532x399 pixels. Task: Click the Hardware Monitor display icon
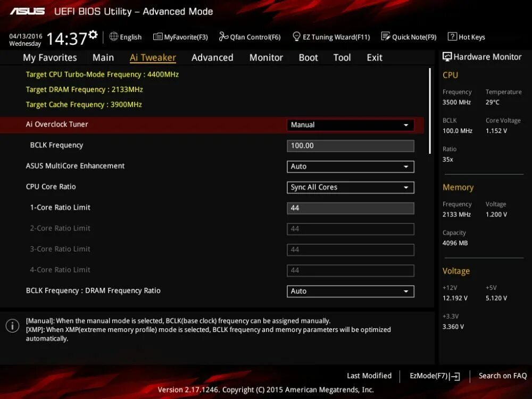(447, 57)
